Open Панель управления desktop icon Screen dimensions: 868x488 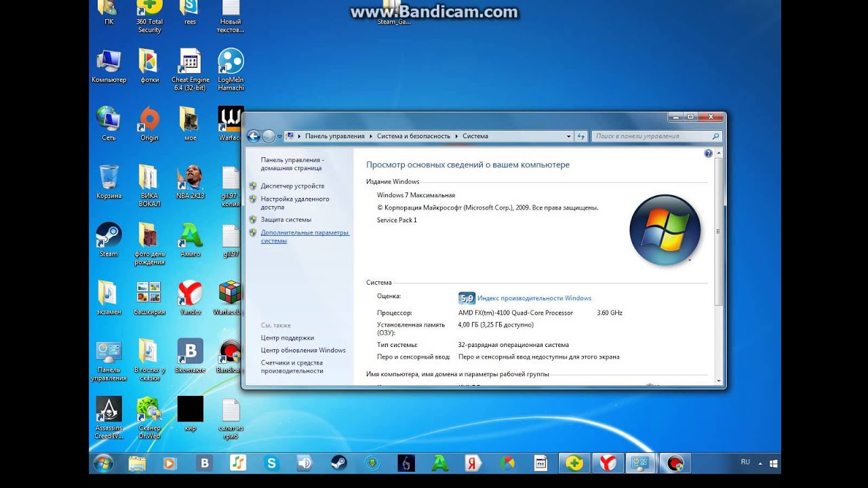pos(108,361)
